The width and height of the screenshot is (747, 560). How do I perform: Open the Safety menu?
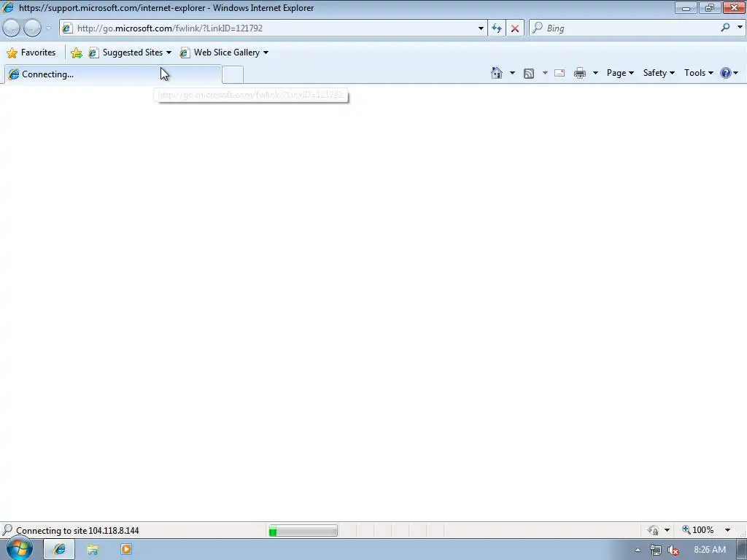tap(659, 73)
